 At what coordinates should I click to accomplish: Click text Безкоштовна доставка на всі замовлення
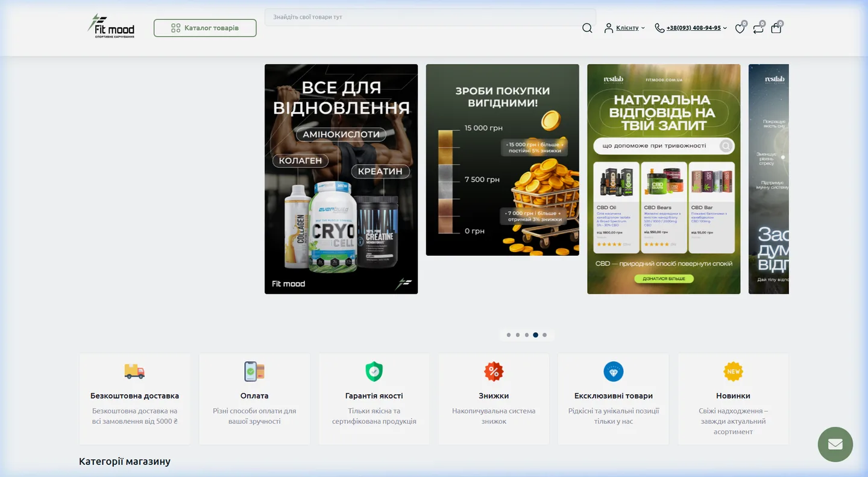(134, 416)
